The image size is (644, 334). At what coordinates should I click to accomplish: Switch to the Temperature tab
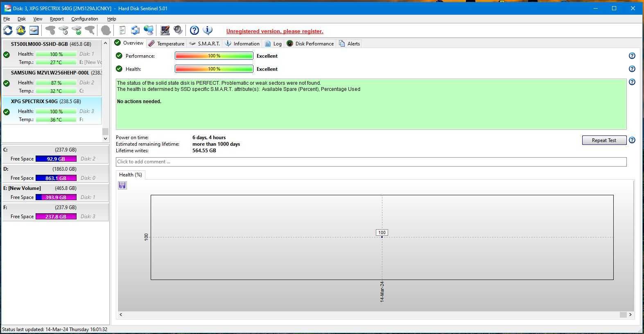click(x=166, y=43)
